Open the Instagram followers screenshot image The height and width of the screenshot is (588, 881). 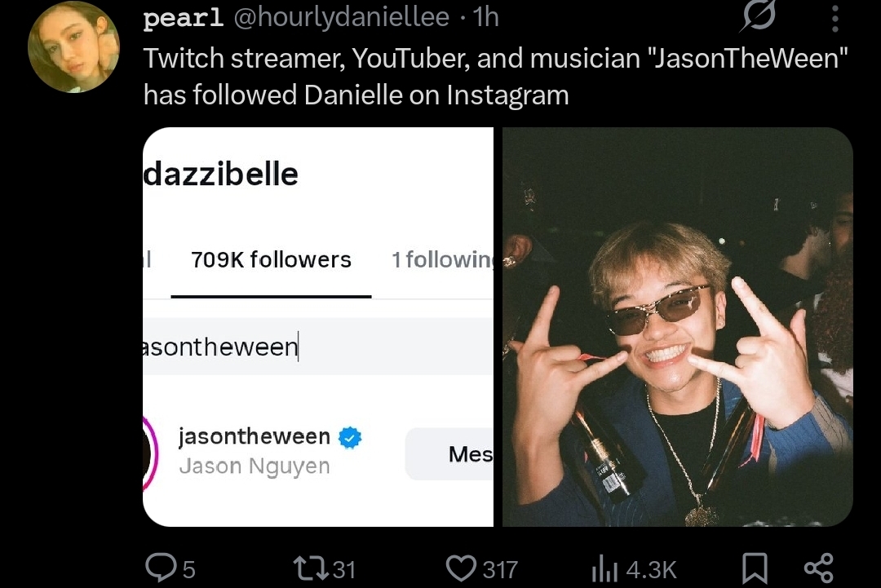[318, 327]
